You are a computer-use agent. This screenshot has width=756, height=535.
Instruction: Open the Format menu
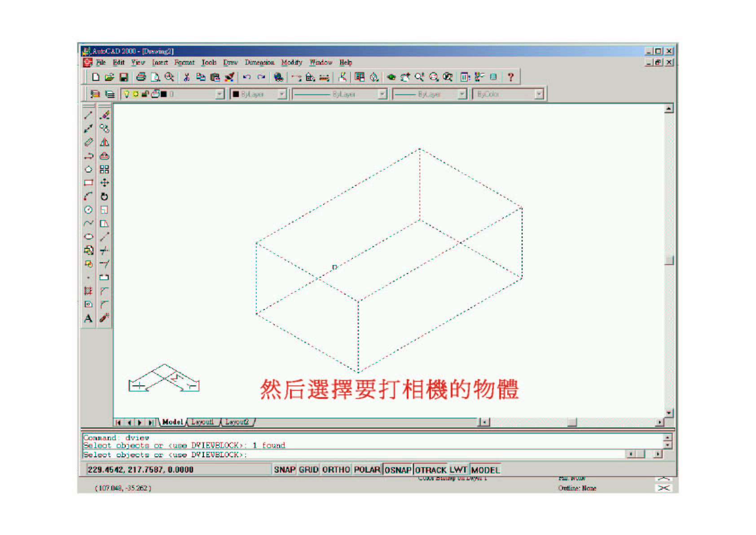[x=185, y=62]
